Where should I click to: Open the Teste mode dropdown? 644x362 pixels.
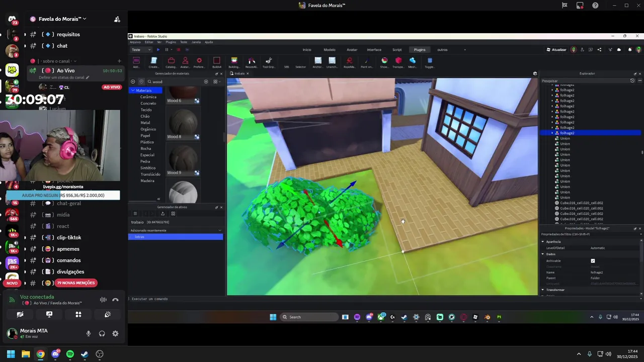point(141,50)
